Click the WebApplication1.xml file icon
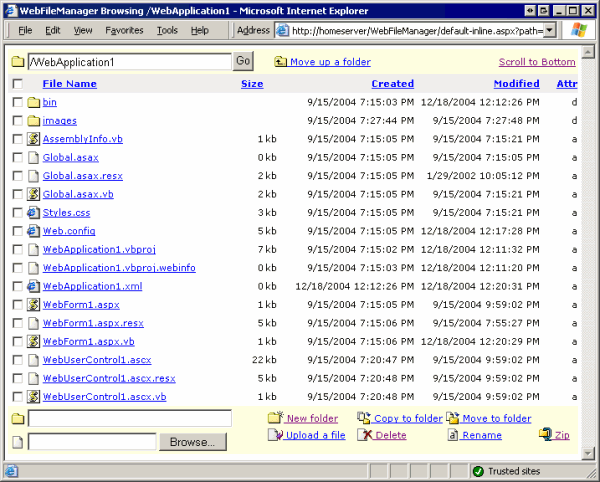Image resolution: width=600 pixels, height=482 pixels. pos(33,286)
